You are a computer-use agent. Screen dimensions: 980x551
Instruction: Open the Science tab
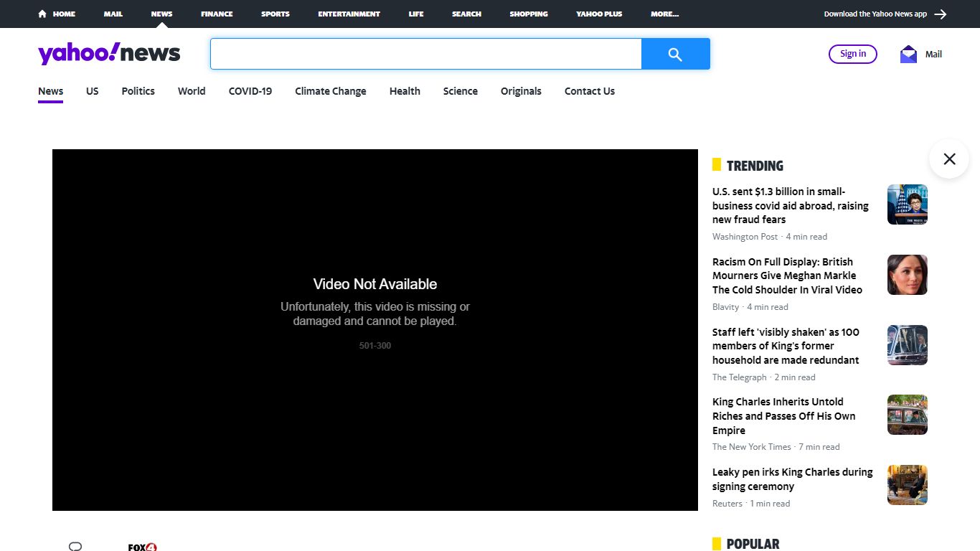(x=461, y=91)
